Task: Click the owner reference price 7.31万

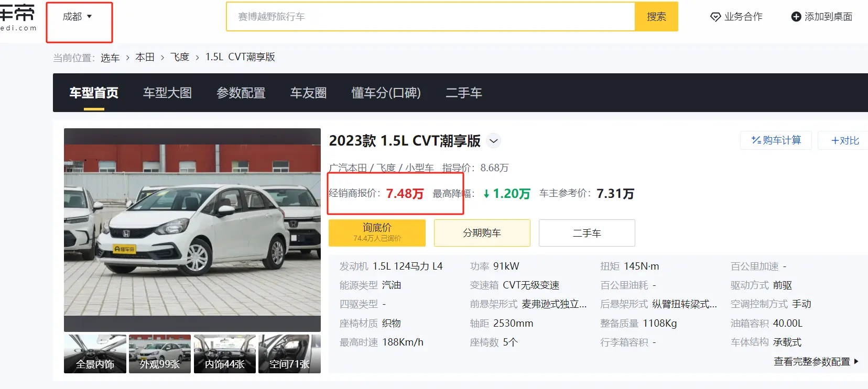Action: [615, 194]
